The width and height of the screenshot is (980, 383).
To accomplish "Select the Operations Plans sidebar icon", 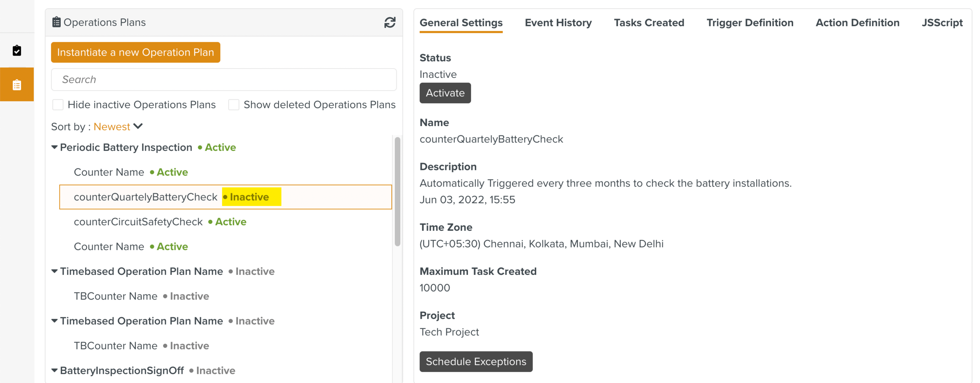I will pos(17,85).
